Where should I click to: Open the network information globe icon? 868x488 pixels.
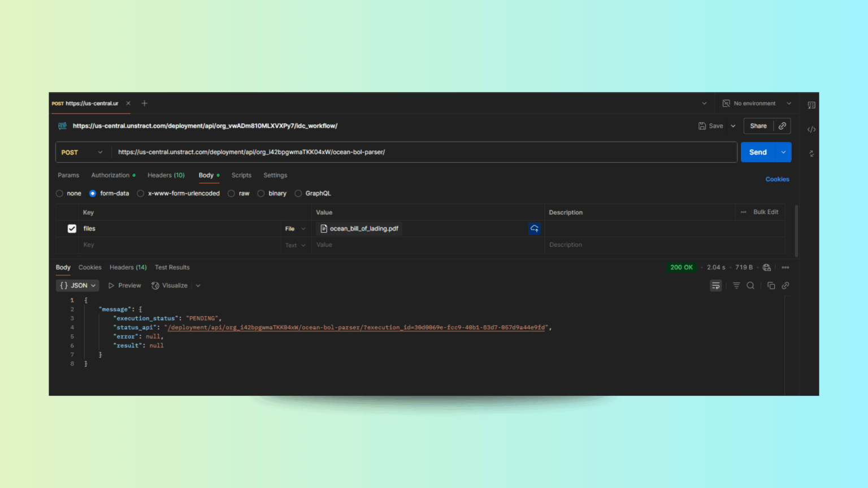pos(766,267)
